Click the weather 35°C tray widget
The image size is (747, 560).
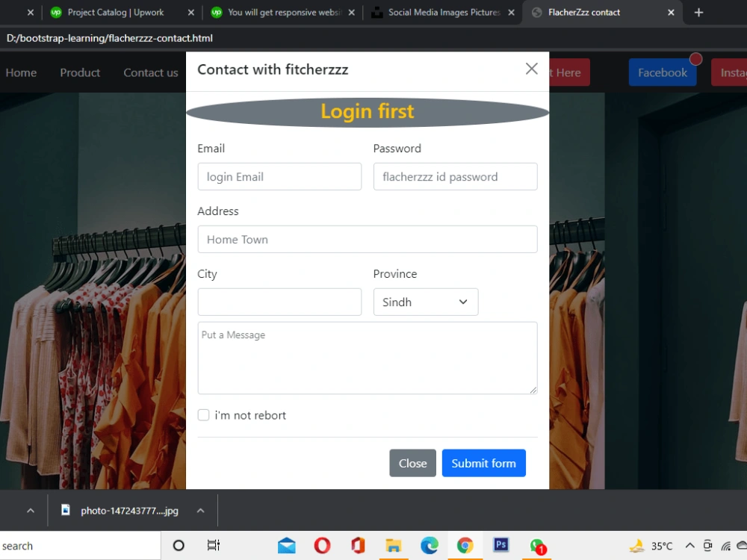[x=650, y=546]
